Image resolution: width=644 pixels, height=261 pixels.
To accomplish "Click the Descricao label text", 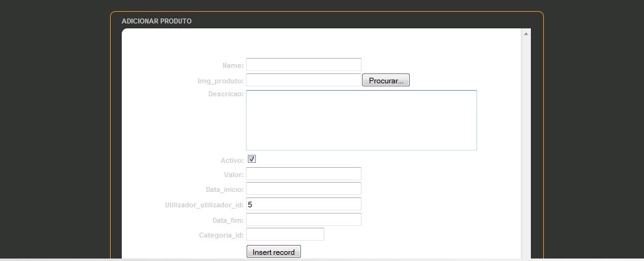I will (226, 94).
